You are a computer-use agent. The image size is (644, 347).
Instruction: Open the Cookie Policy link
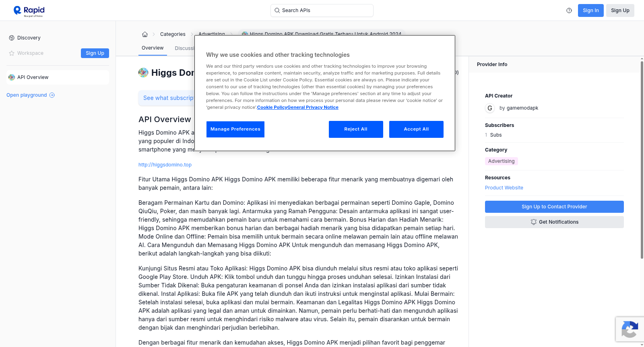pos(272,107)
